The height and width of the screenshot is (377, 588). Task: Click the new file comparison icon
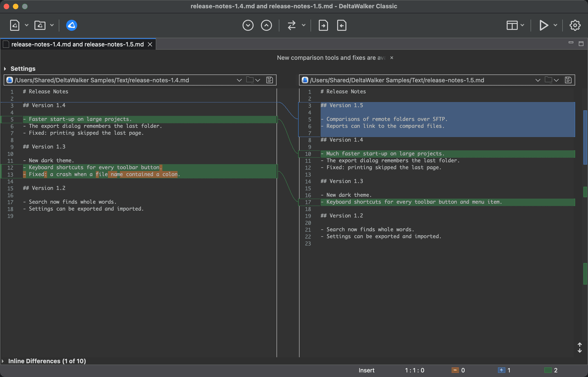pos(15,25)
